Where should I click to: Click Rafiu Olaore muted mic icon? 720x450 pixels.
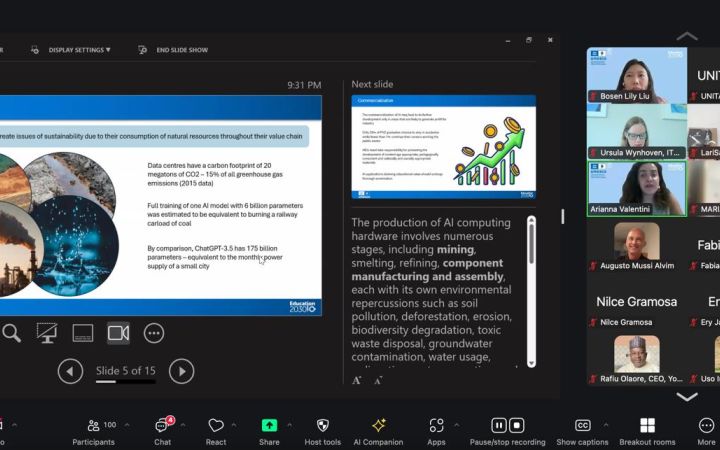[593, 379]
